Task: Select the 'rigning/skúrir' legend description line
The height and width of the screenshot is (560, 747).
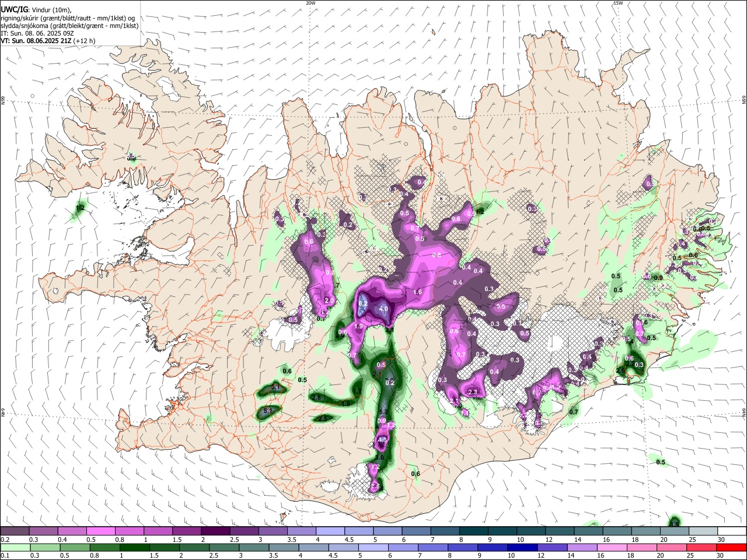Action: [68, 18]
